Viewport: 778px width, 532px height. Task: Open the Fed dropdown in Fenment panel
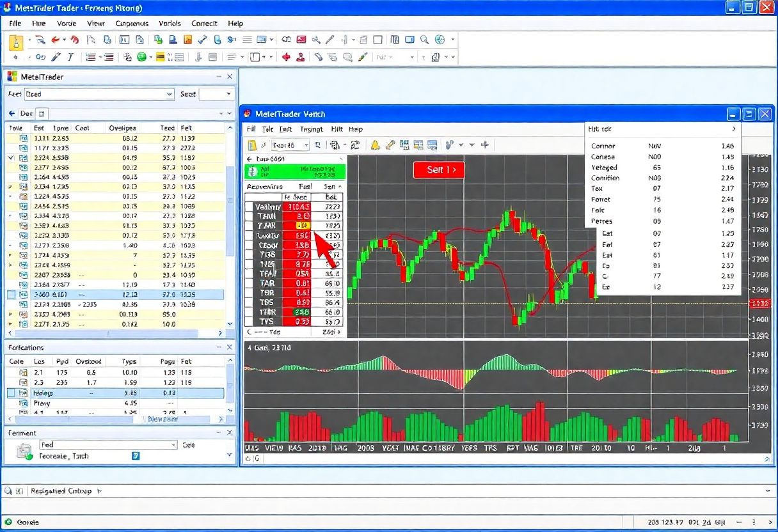[x=173, y=444]
